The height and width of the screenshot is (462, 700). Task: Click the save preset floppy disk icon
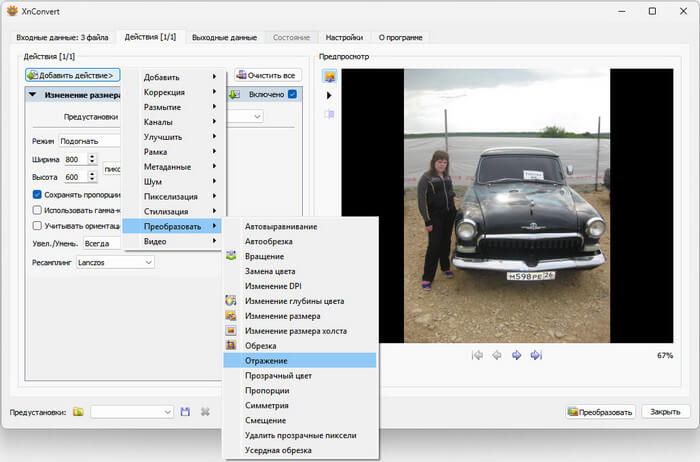click(x=185, y=412)
